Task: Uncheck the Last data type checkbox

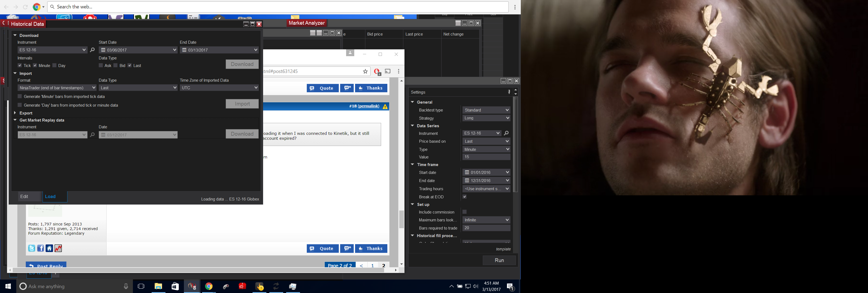Action: tap(130, 65)
